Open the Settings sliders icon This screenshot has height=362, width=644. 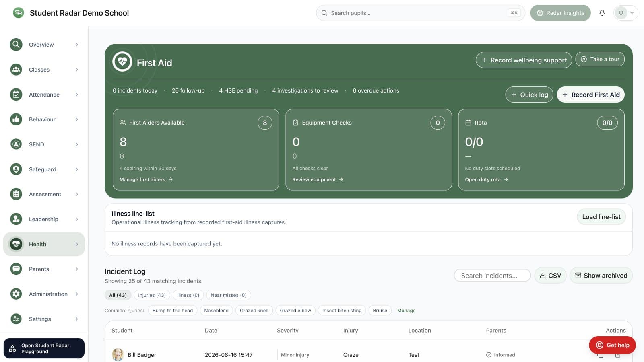pyautogui.click(x=16, y=319)
